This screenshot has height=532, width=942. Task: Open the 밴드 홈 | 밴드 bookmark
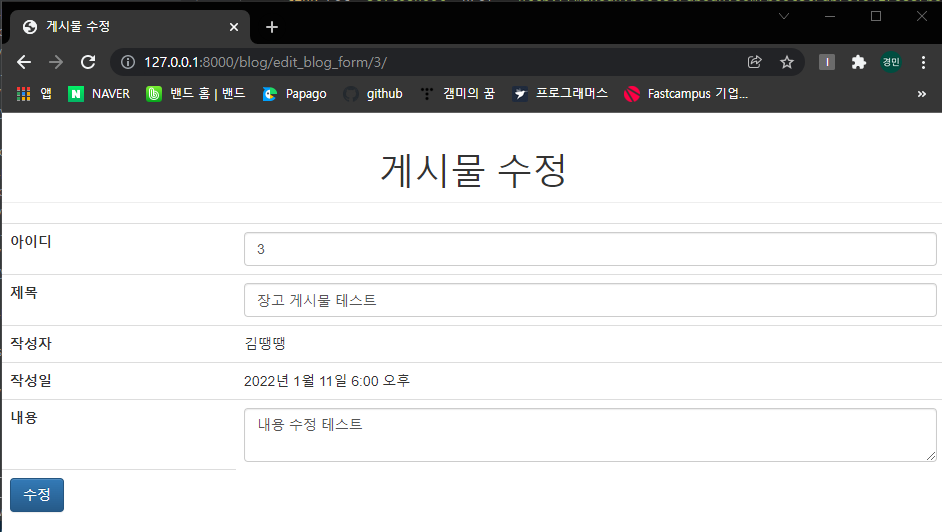[196, 94]
